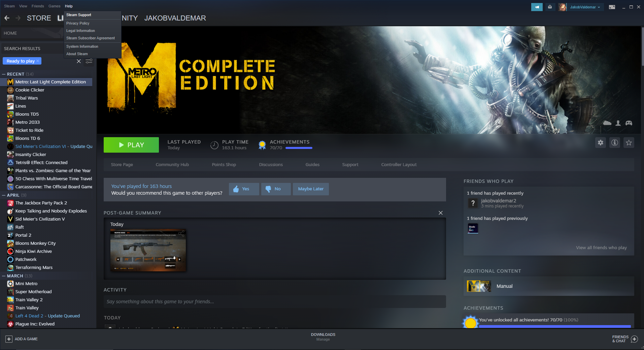Launch the game with PLAY button
Screen dimensions: 644x350
coord(131,145)
